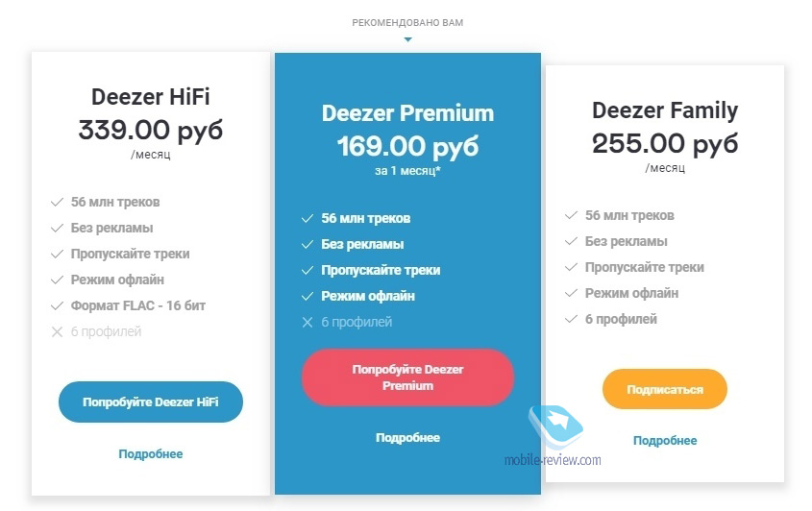Click the orange Подписаться button
This screenshot has width=812, height=511.
point(664,389)
